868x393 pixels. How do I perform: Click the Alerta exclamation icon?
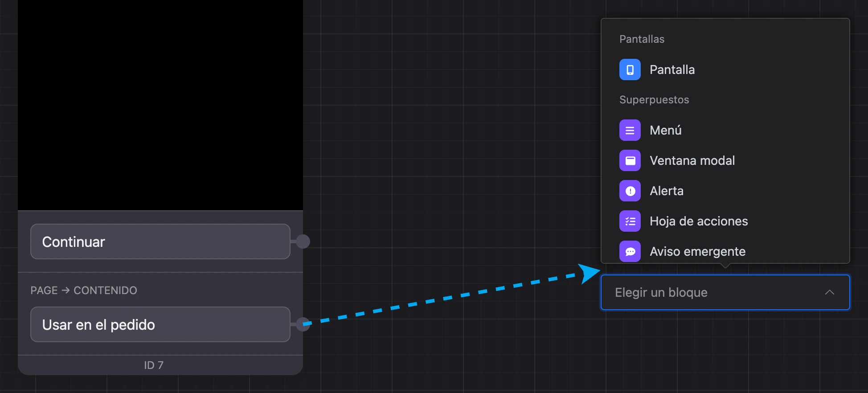click(x=630, y=191)
